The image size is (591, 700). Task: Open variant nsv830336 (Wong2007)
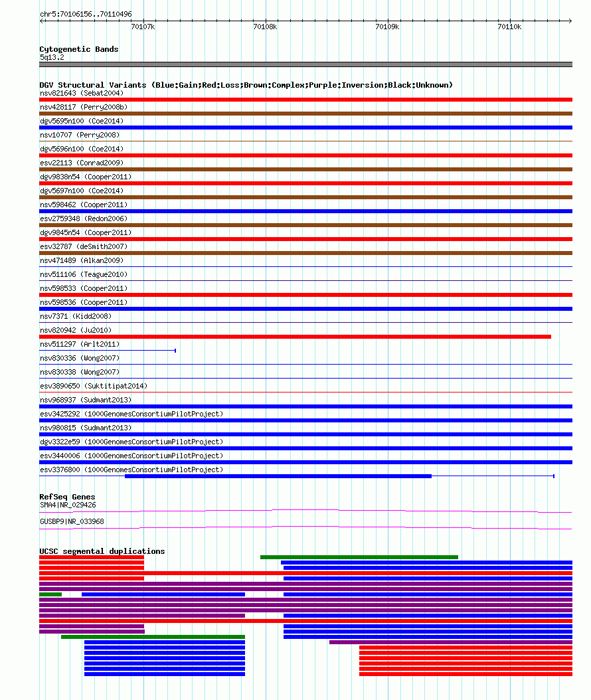click(x=80, y=358)
